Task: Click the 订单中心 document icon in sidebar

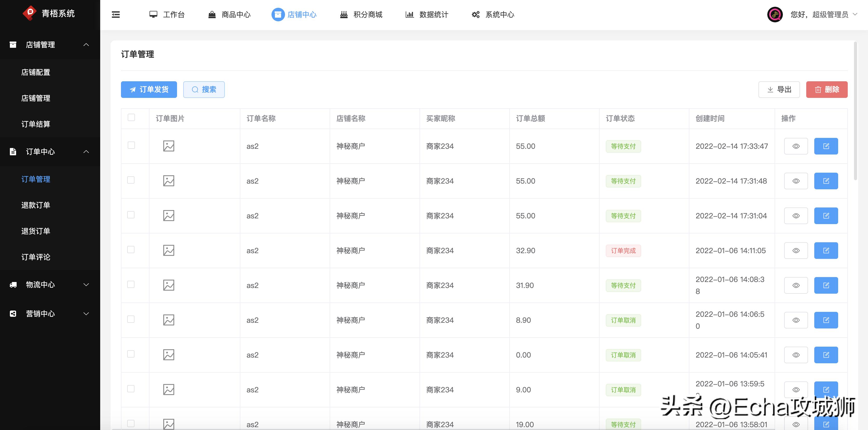Action: coord(13,152)
